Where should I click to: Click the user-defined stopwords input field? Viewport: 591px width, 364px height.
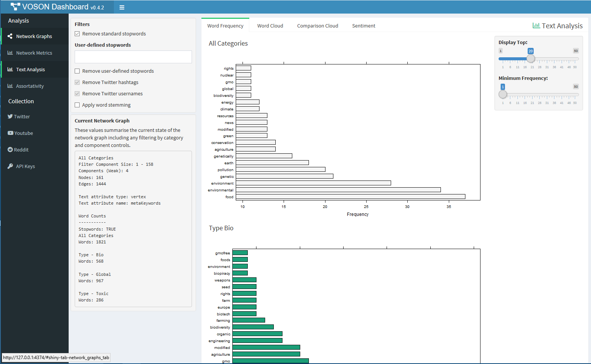[x=133, y=57]
